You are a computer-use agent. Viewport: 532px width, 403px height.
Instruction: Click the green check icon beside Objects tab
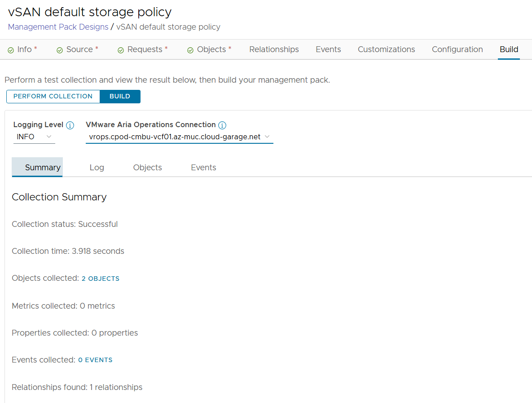(x=190, y=50)
